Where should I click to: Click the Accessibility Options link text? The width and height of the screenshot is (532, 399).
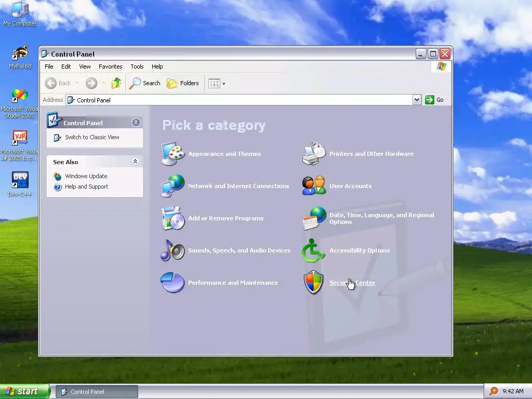pyautogui.click(x=360, y=250)
